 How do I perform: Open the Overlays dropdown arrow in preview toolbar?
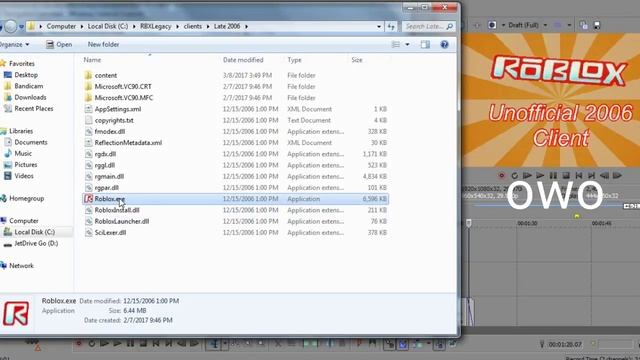click(x=569, y=25)
